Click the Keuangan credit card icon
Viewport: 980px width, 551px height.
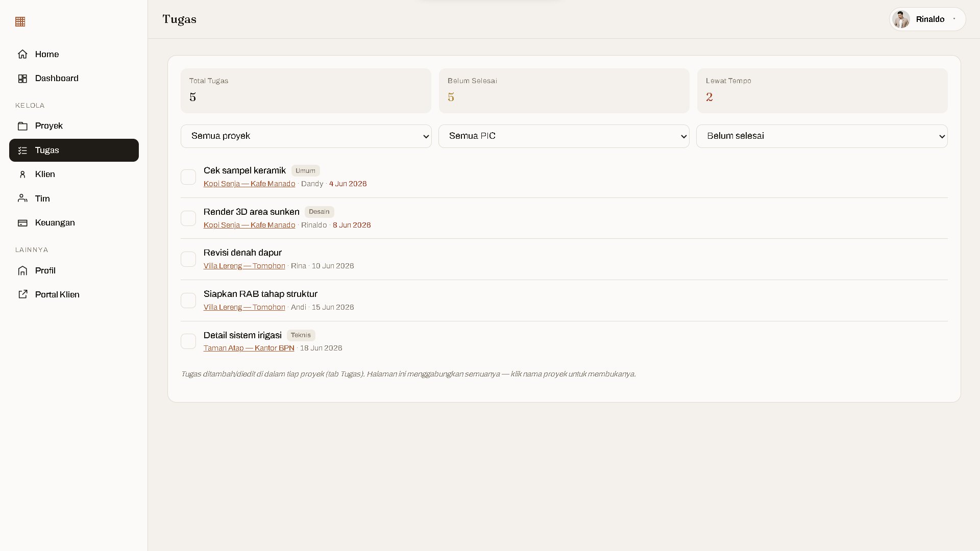22,223
